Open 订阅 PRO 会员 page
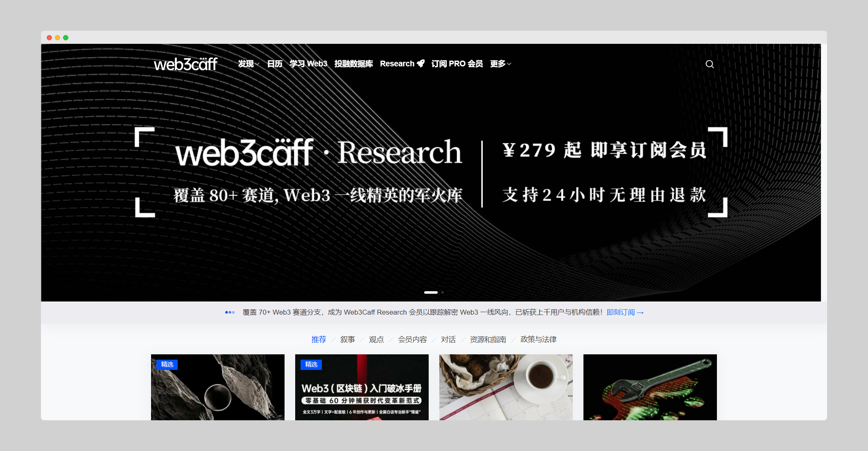The height and width of the screenshot is (451, 868). click(457, 64)
